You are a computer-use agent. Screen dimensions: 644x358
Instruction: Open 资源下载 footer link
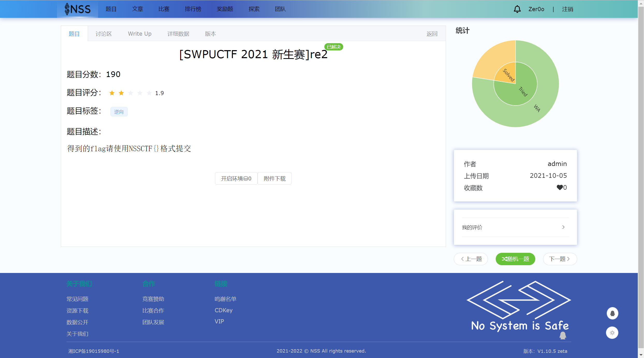tap(77, 310)
